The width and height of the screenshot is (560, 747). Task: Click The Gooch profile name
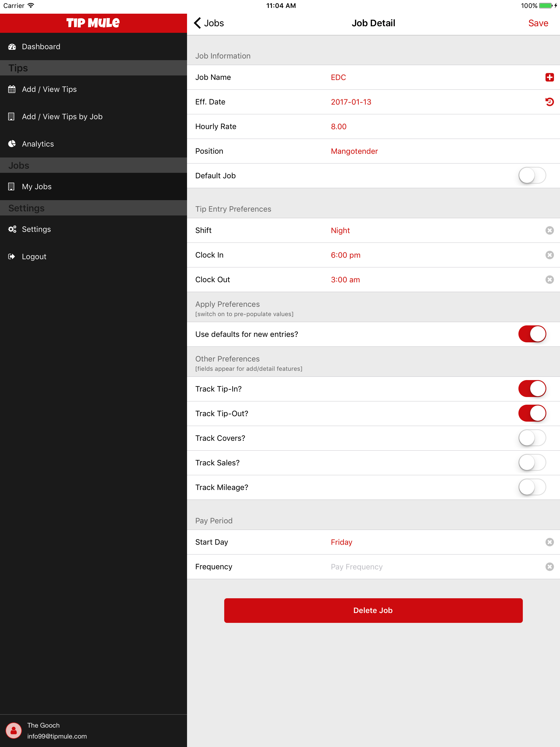[x=43, y=725]
